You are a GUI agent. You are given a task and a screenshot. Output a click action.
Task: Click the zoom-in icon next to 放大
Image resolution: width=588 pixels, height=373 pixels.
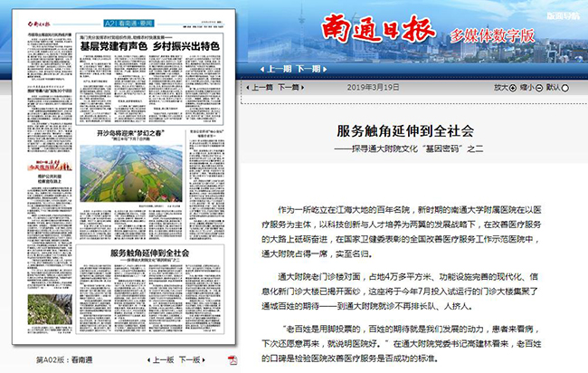(511, 88)
